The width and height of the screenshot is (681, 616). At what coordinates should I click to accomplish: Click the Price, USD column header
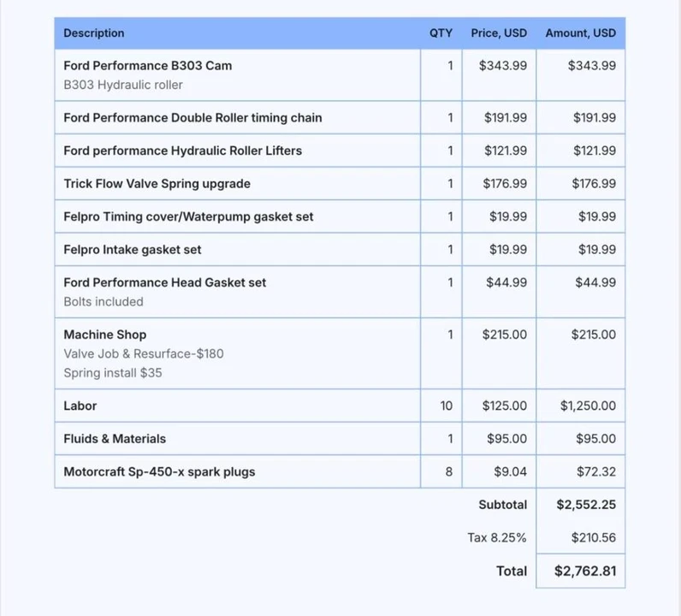point(499,33)
